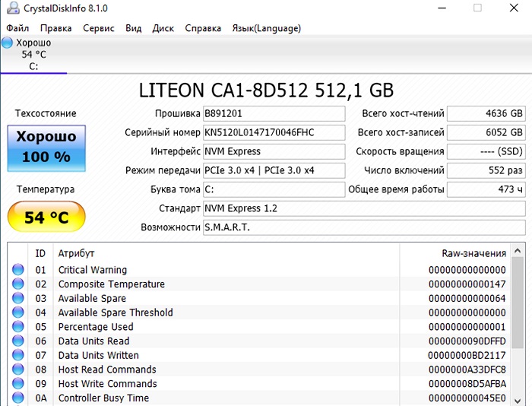Click the Интерфейс field NVM Express
Viewport: 532px width, 406px height.
coord(274,151)
